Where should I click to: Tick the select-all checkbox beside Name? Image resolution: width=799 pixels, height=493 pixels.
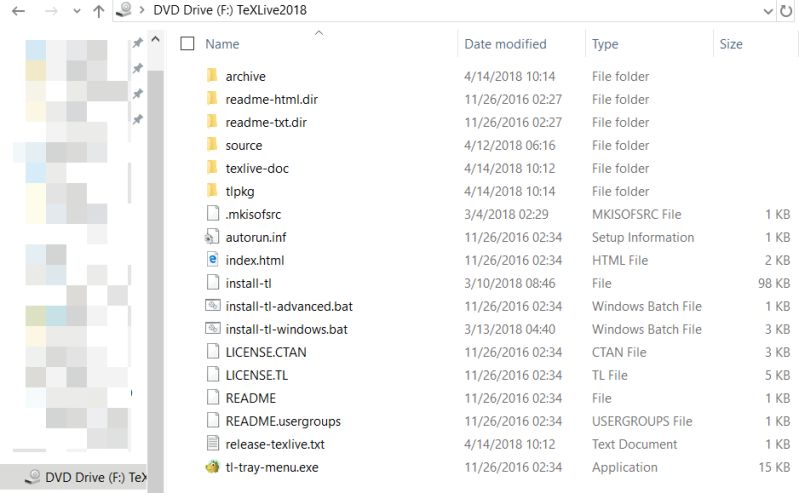[187, 44]
